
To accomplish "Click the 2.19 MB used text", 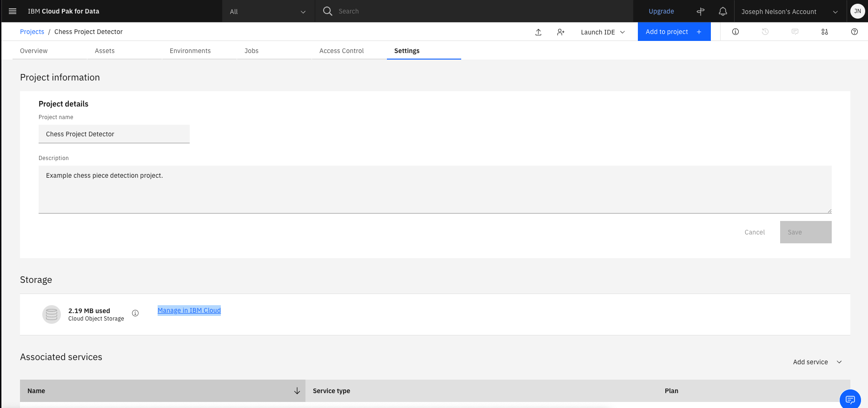I will point(89,311).
